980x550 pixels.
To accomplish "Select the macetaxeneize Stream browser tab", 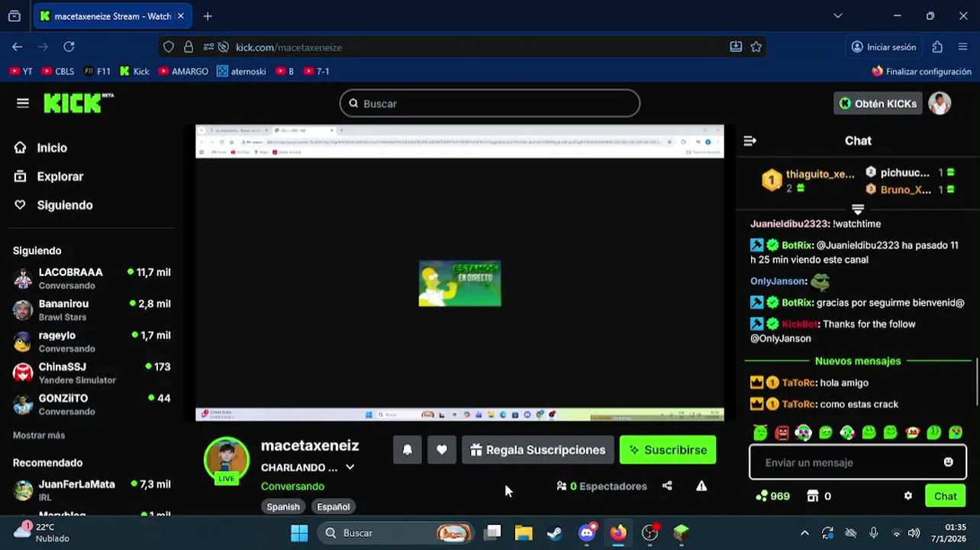I will point(113,16).
